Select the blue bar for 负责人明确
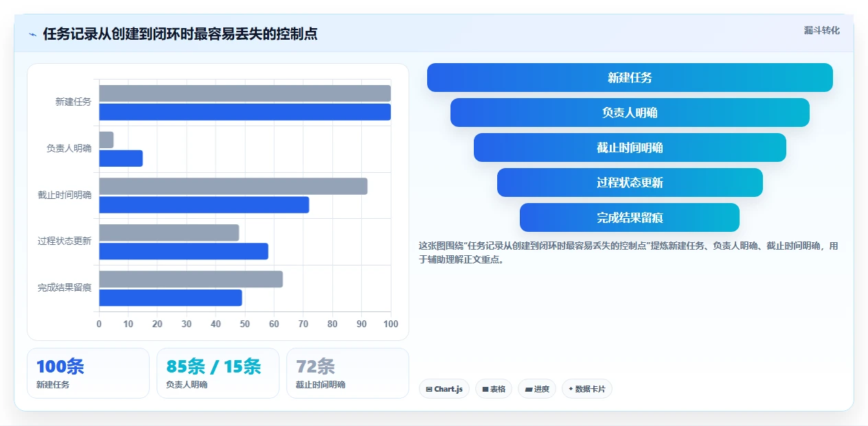Screen dimensions: 868x426 [x=121, y=158]
